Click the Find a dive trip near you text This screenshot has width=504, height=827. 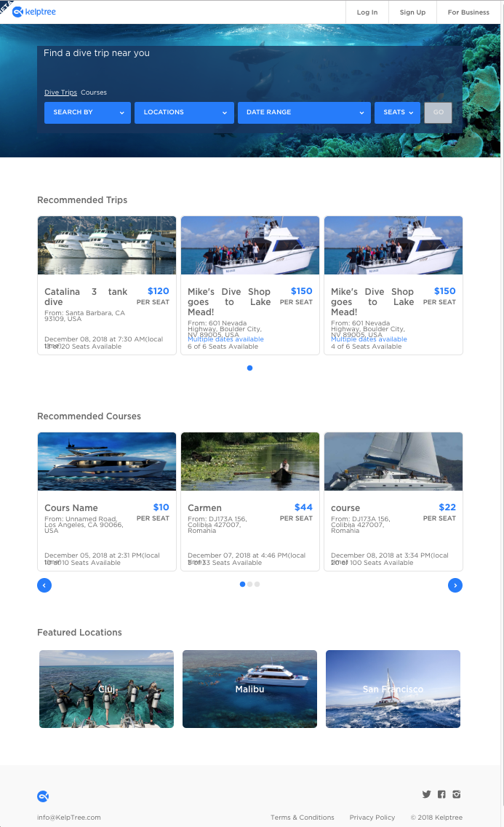pos(97,52)
